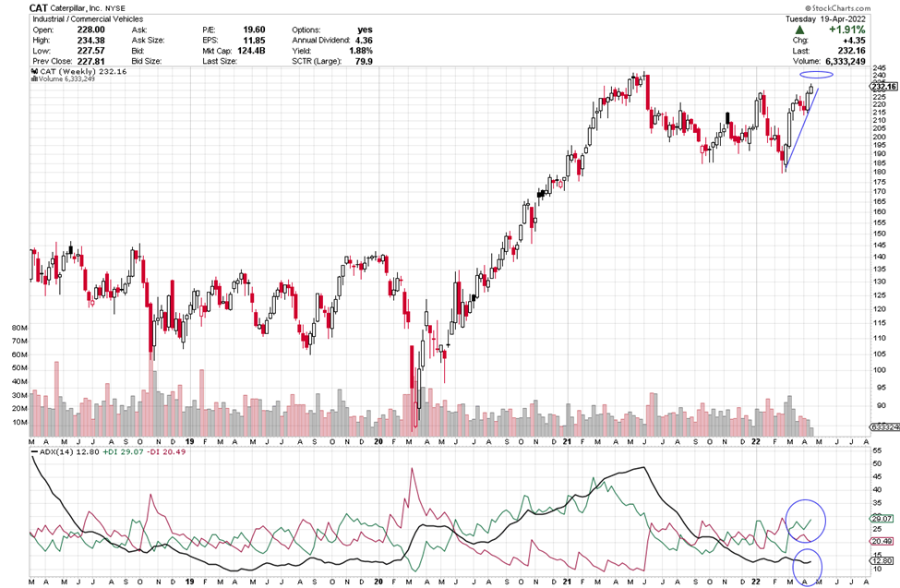Click the candlestick icon beside CAT (Weekly)
This screenshot has height=588, width=900.
tap(34, 72)
